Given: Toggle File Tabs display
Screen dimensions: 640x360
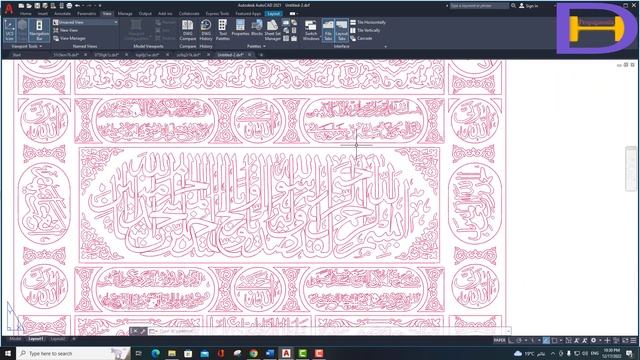Looking at the screenshot, I should (328, 30).
